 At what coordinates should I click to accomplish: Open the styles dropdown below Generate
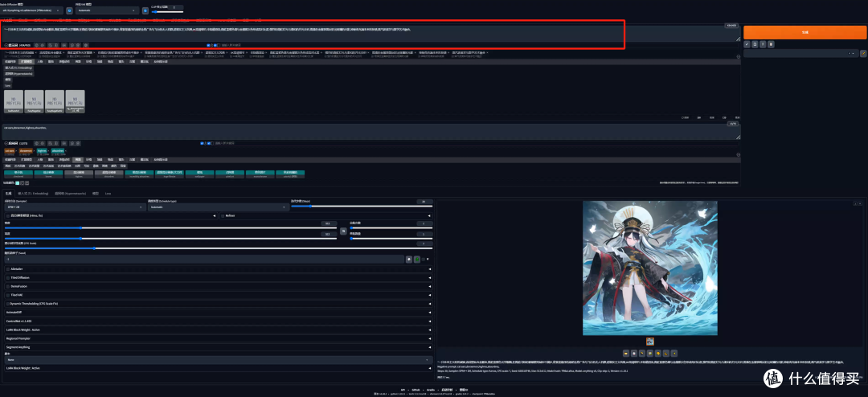(800, 54)
